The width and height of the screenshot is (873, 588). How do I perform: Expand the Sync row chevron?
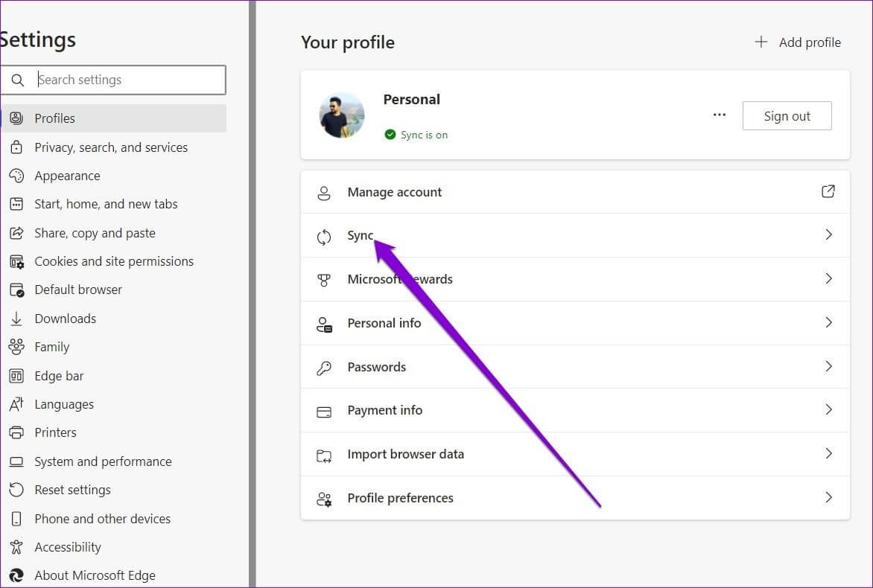click(828, 234)
